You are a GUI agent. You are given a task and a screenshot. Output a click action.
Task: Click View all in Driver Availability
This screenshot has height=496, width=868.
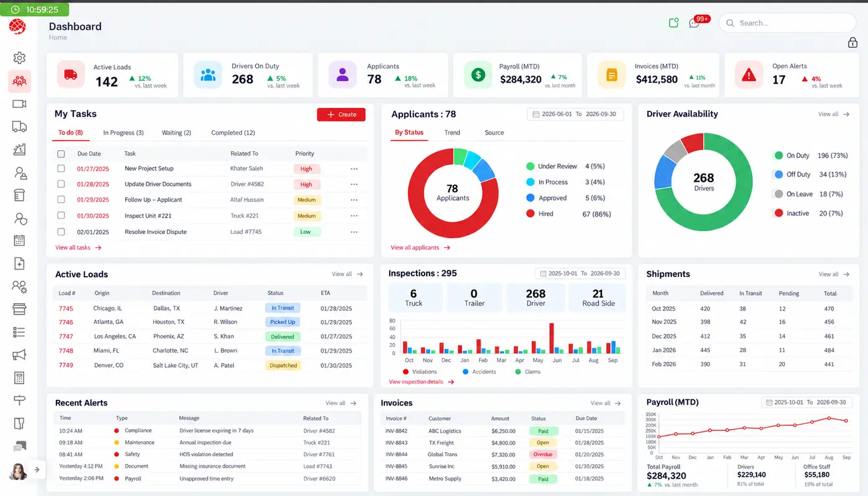click(834, 114)
